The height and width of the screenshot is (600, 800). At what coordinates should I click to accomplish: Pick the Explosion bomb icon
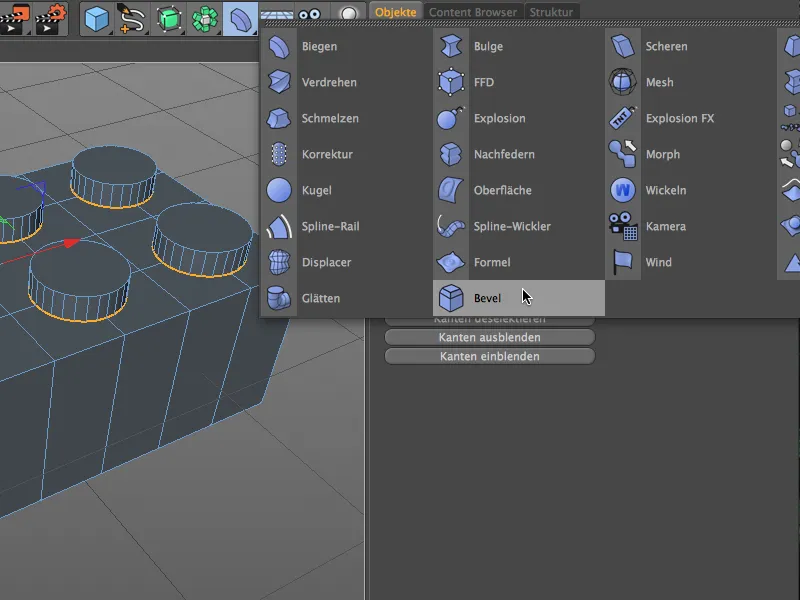pos(451,118)
